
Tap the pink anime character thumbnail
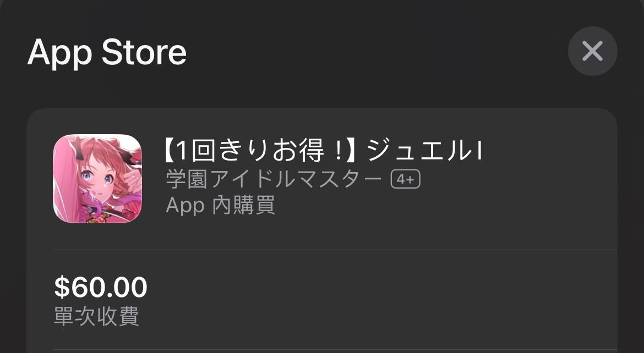tap(97, 179)
